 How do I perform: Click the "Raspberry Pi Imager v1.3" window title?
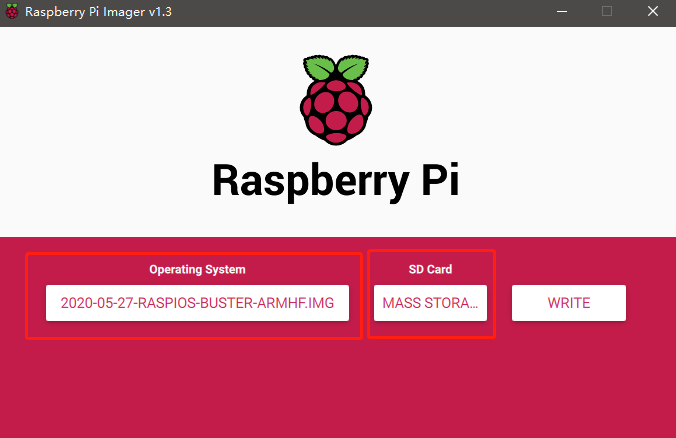pos(98,12)
